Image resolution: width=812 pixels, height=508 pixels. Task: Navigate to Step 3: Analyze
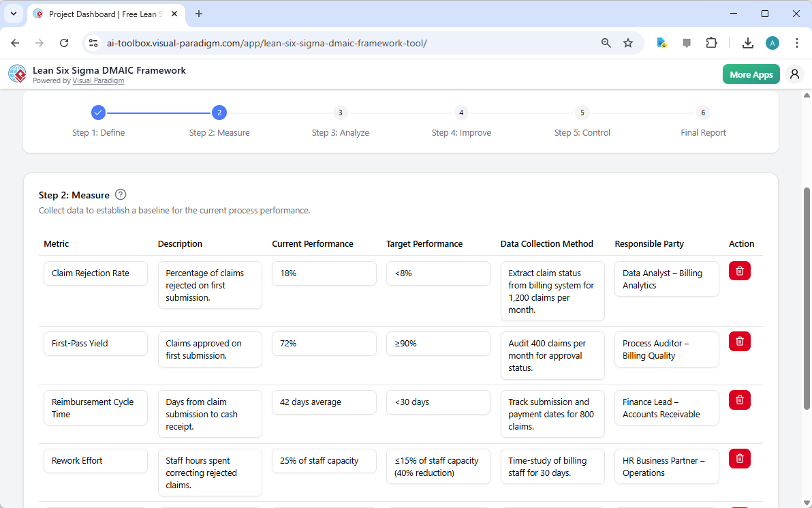point(341,113)
